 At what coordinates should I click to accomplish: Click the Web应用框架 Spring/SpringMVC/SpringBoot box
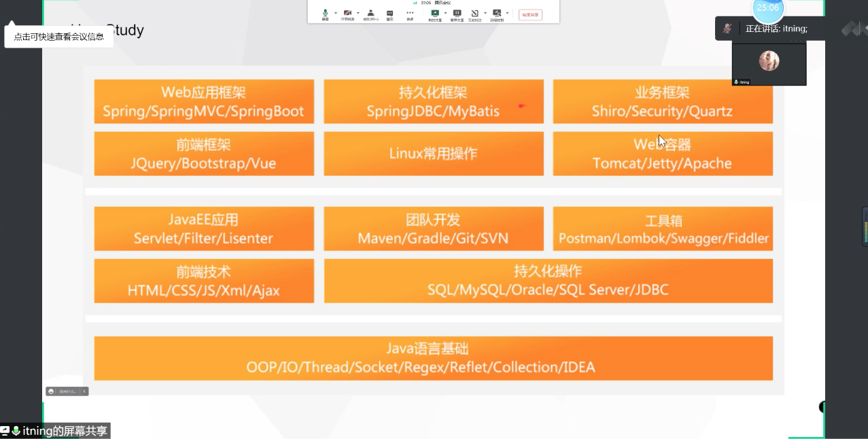(x=204, y=101)
